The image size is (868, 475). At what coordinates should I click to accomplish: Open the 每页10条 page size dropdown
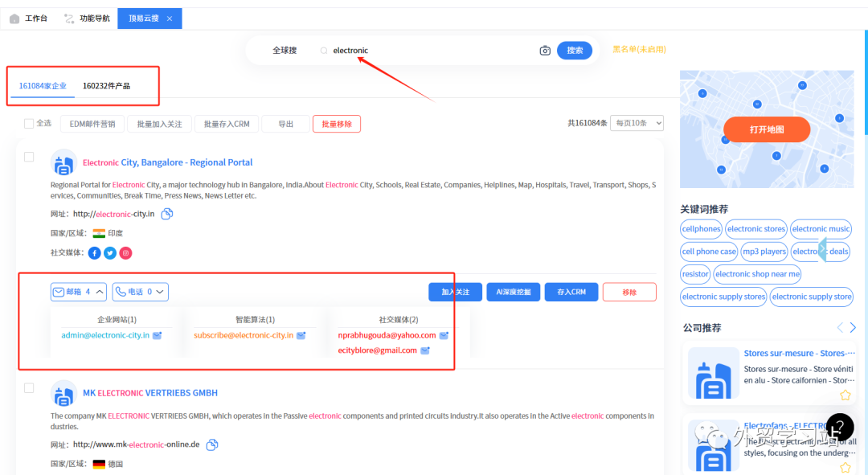(637, 123)
